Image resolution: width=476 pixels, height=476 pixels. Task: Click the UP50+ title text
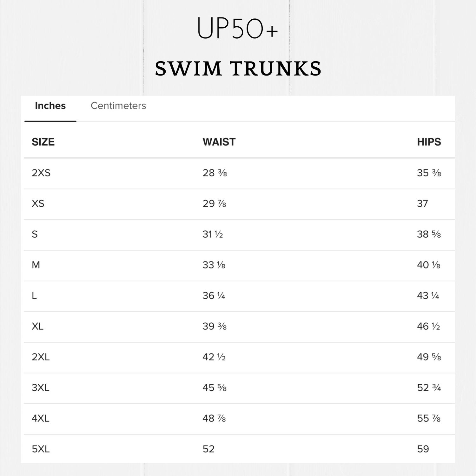click(x=237, y=29)
